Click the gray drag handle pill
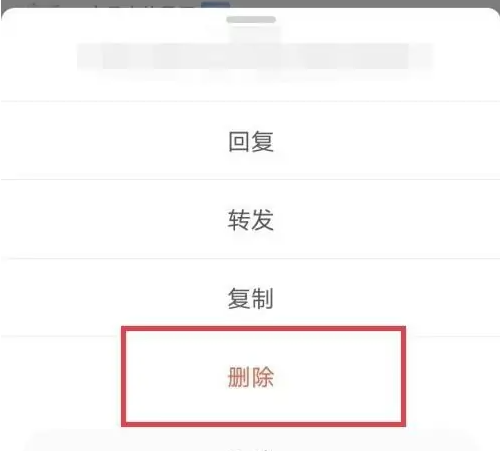This screenshot has height=451, width=500. tap(251, 20)
